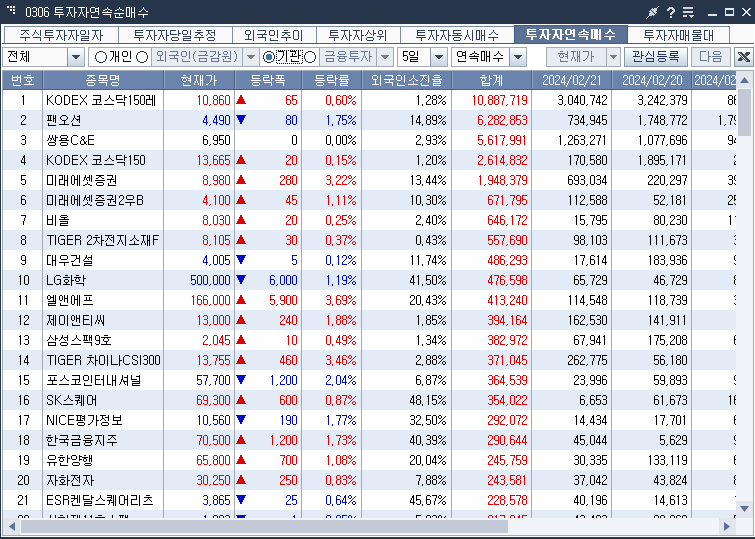Screen dimensions: 755x539
Task: Open the 5일 period dropdown
Action: [x=438, y=57]
